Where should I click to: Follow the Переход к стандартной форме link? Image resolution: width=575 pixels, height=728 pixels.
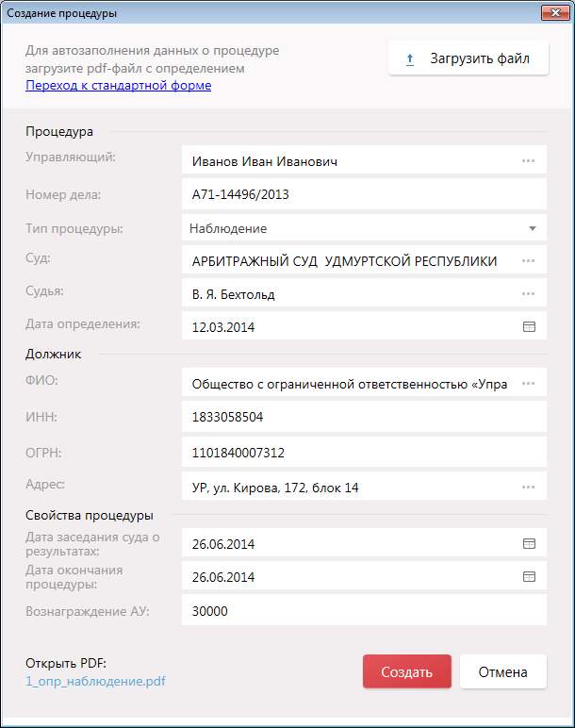tap(118, 86)
